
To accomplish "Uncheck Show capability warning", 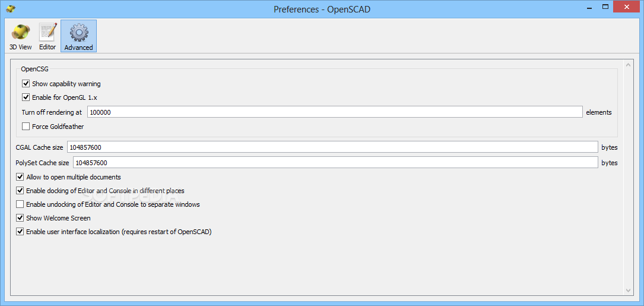I will pos(26,84).
